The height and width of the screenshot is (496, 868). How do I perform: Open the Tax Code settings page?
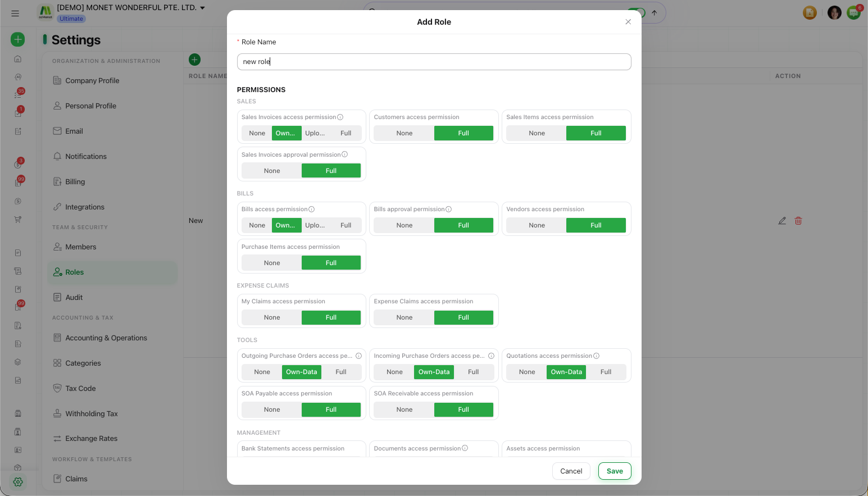[x=112, y=388]
